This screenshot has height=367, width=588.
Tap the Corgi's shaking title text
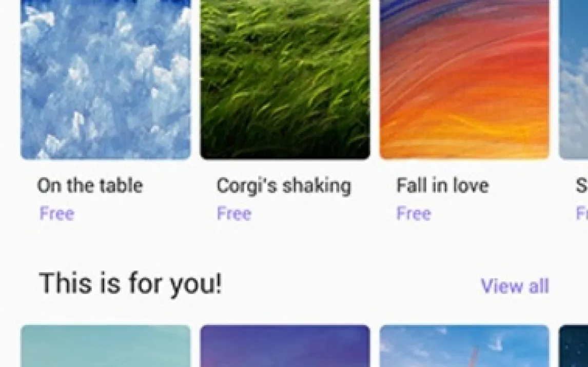click(284, 186)
